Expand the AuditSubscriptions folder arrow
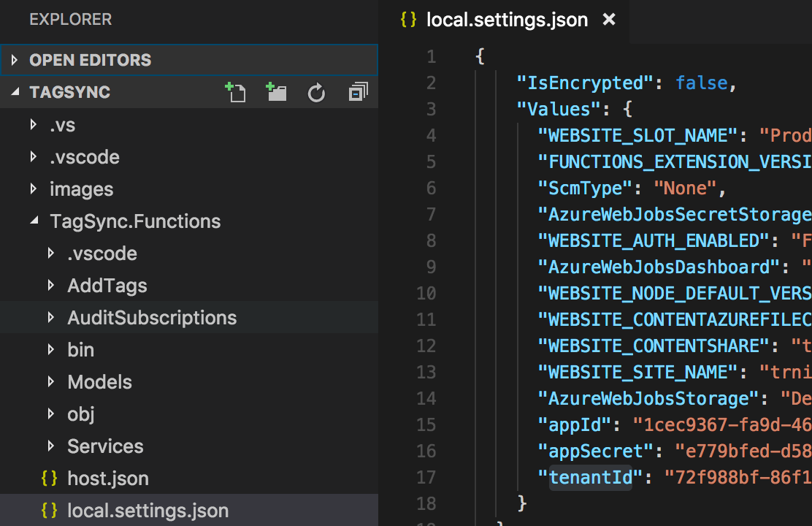 tap(51, 317)
